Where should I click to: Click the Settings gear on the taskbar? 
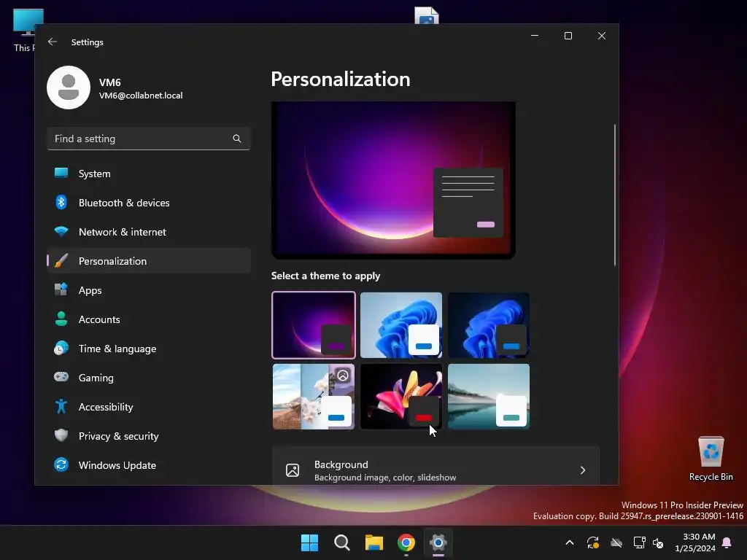438,542
